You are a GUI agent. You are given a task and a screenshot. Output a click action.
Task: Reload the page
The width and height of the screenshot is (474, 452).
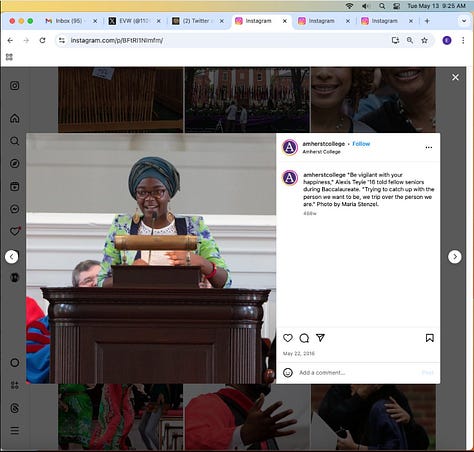coord(42,40)
